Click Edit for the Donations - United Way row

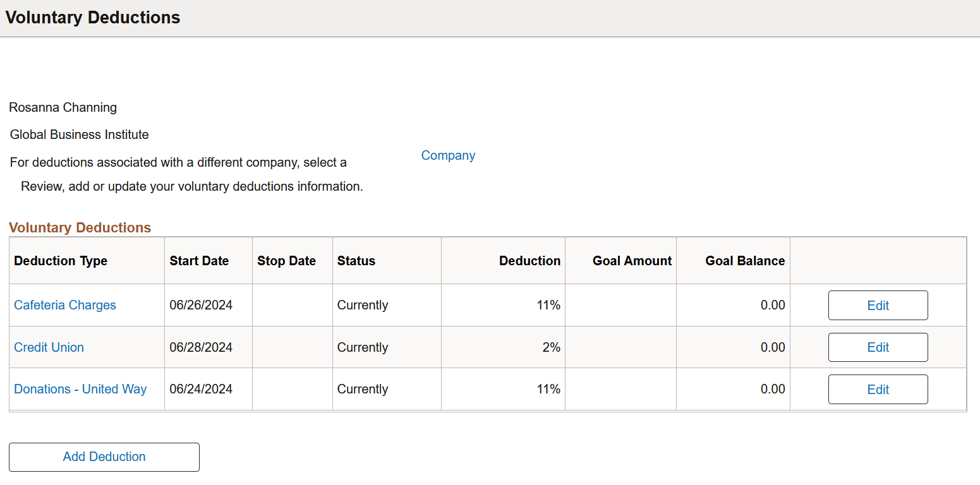(x=878, y=389)
